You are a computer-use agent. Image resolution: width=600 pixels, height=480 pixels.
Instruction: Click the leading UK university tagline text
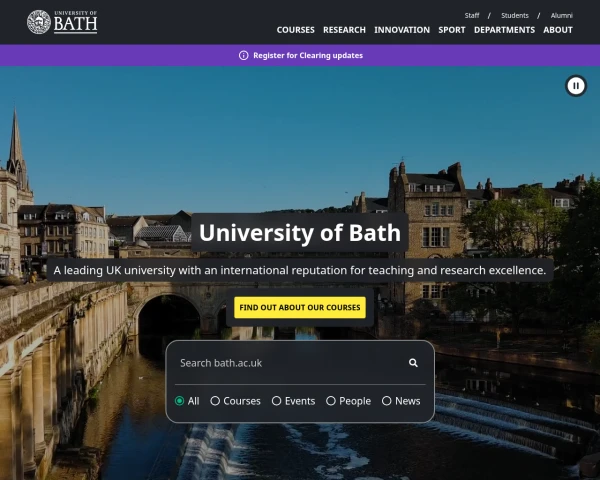coord(300,270)
